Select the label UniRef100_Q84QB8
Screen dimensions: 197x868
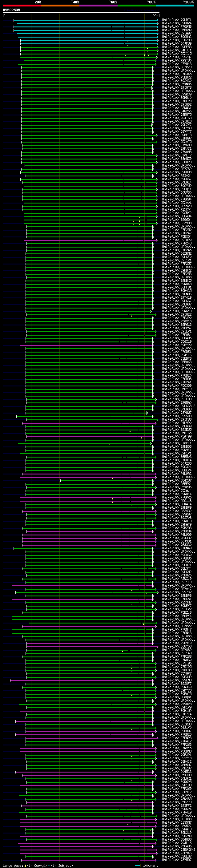(176, 839)
